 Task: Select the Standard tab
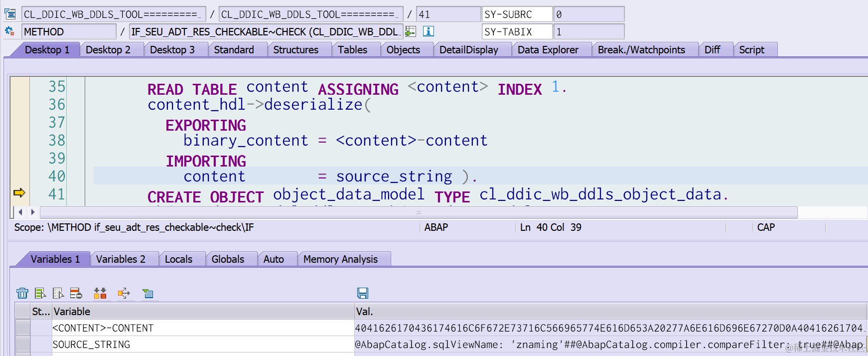coord(234,50)
